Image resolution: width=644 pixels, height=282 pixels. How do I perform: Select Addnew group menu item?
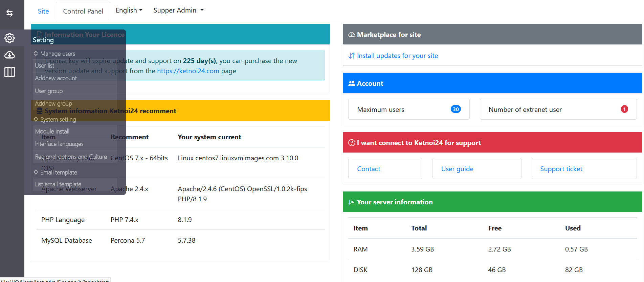tap(75, 104)
